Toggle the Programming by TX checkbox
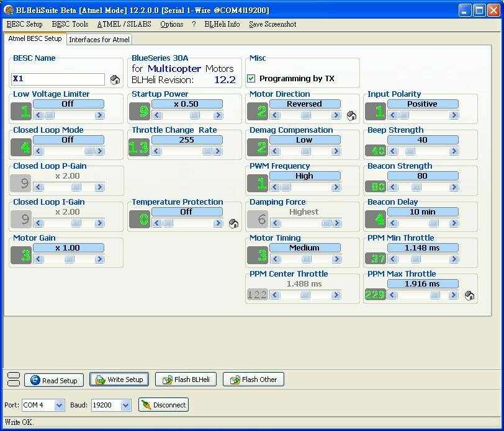The height and width of the screenshot is (431, 504). [x=251, y=79]
